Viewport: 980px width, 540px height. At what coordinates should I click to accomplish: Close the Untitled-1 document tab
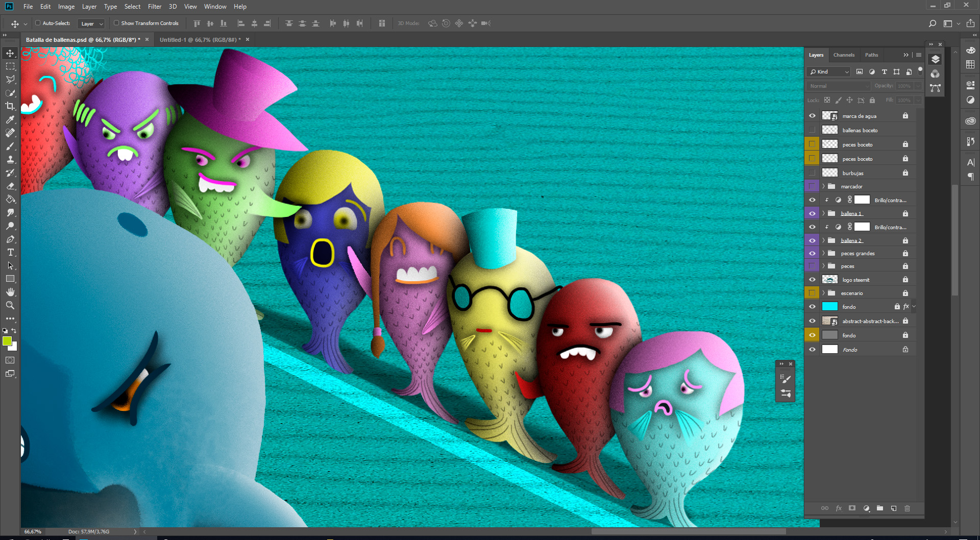(x=248, y=39)
